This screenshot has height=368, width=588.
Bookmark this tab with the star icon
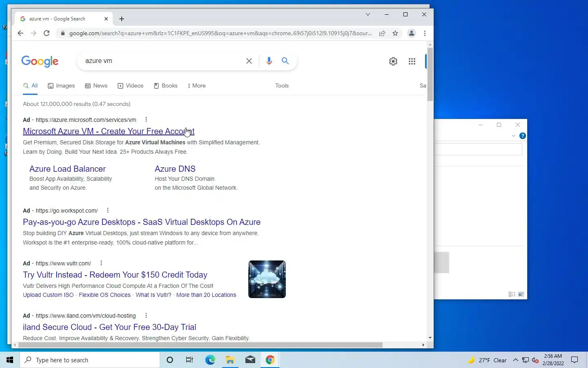click(395, 34)
